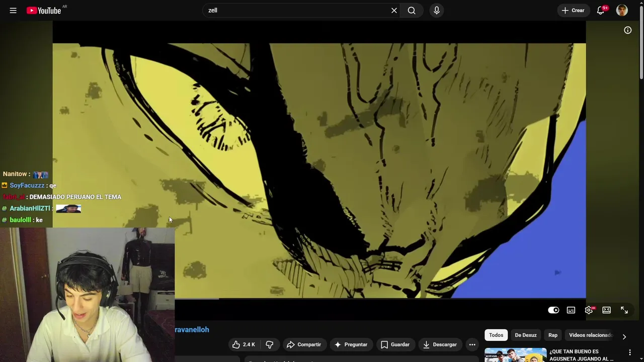Open the Crear create menu

coord(573,10)
